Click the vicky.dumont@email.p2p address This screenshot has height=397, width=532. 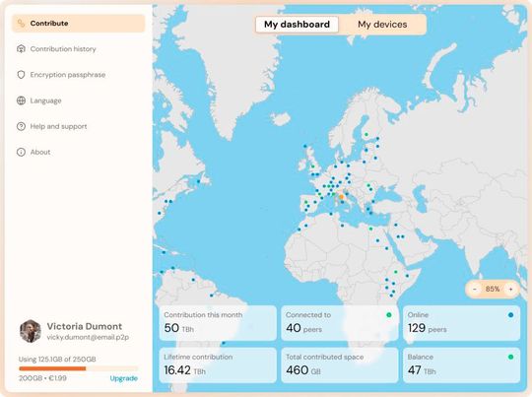click(88, 337)
